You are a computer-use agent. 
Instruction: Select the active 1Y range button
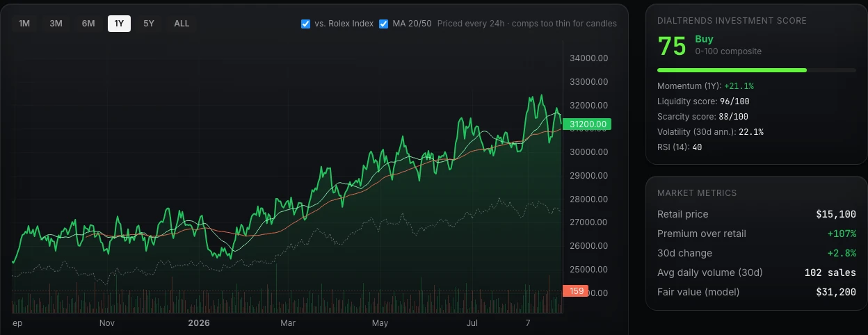119,24
